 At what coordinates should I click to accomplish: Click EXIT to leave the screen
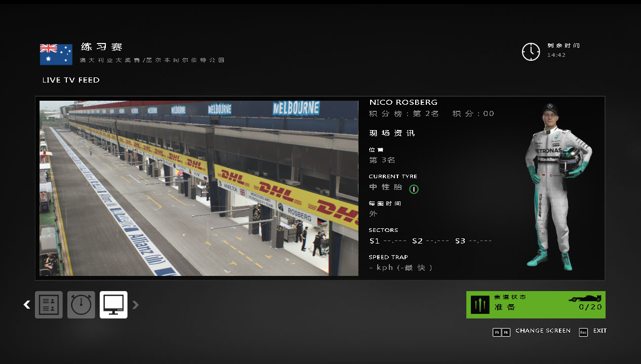pyautogui.click(x=600, y=331)
